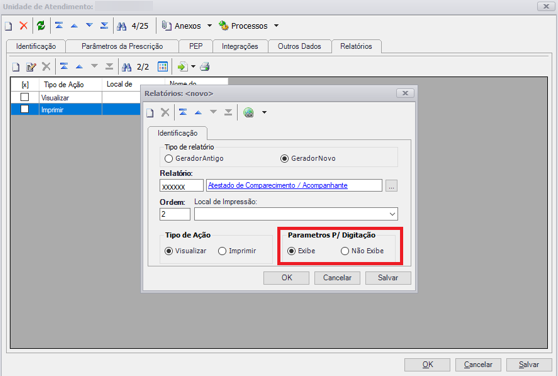Open the Integrações tab
Viewport: 558px width, 376px height.
coord(240,46)
